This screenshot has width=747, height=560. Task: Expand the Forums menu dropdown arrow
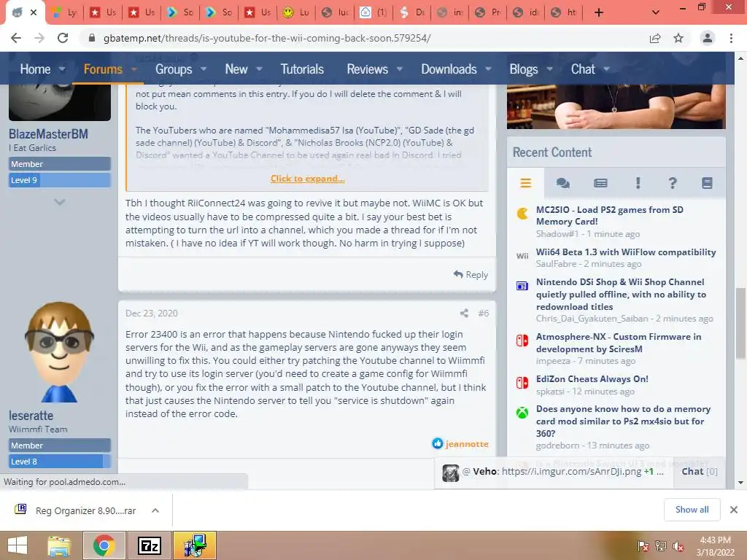[x=134, y=69]
